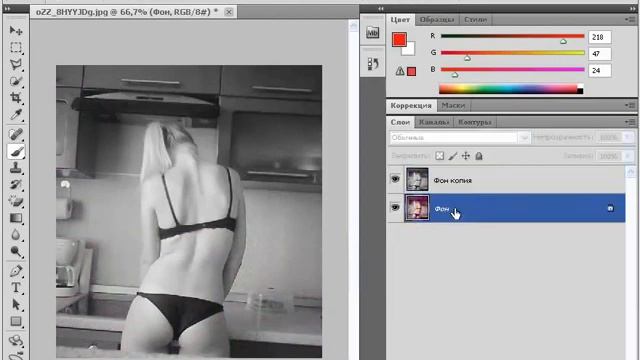
Task: Hide the Фон layer eye
Action: (395, 208)
